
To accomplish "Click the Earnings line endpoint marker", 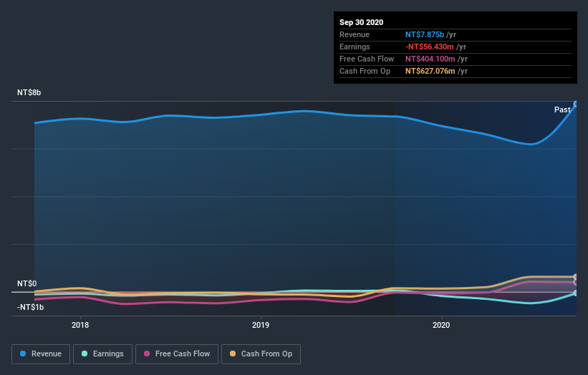I will (x=576, y=293).
